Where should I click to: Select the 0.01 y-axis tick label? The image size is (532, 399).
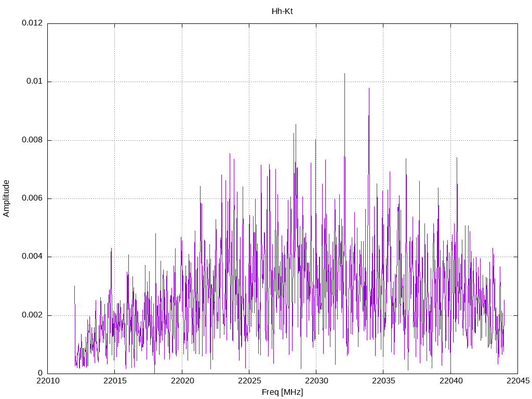[x=35, y=81]
